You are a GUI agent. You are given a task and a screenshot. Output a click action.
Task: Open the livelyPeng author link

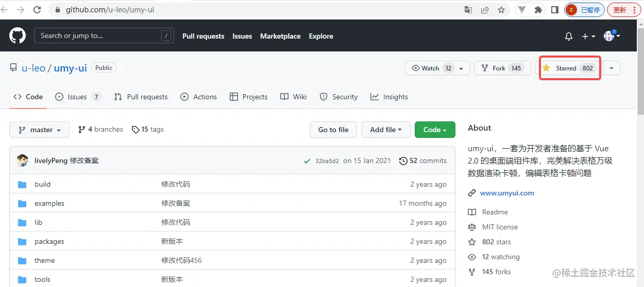51,160
